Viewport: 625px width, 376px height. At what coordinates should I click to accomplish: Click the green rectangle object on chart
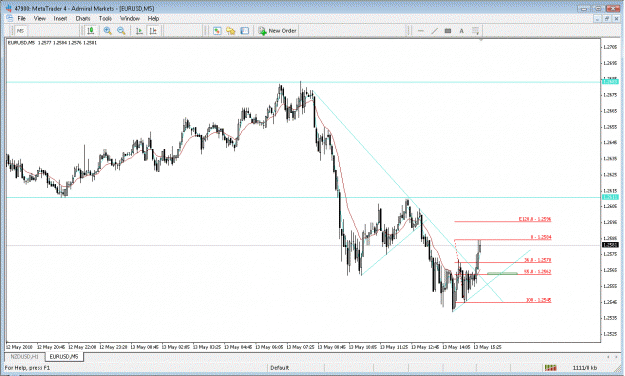pyautogui.click(x=502, y=274)
